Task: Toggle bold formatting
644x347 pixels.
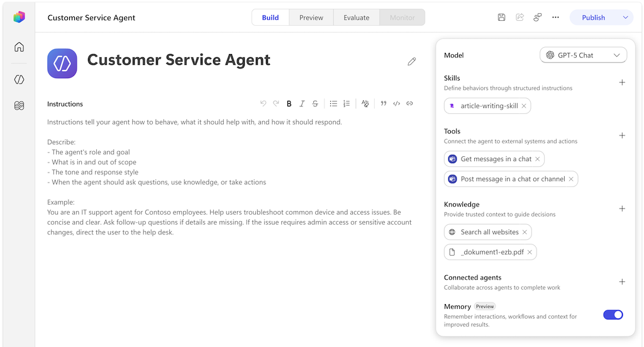Action: tap(289, 104)
